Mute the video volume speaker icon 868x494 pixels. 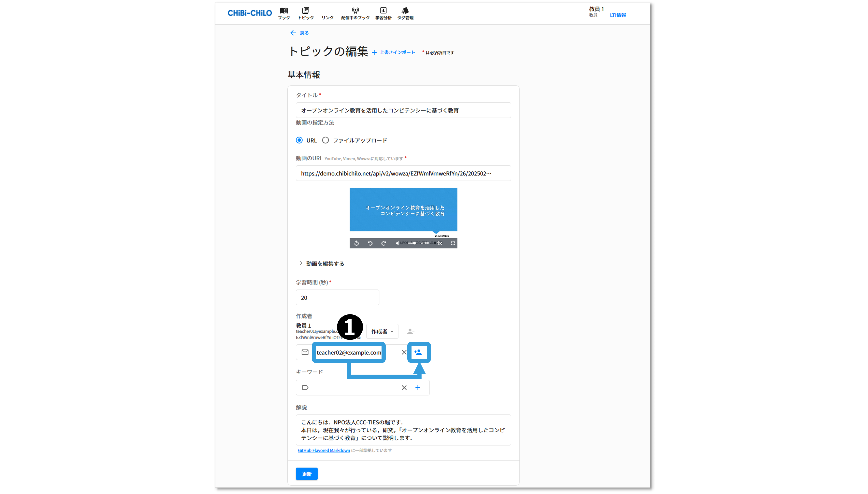click(x=398, y=243)
